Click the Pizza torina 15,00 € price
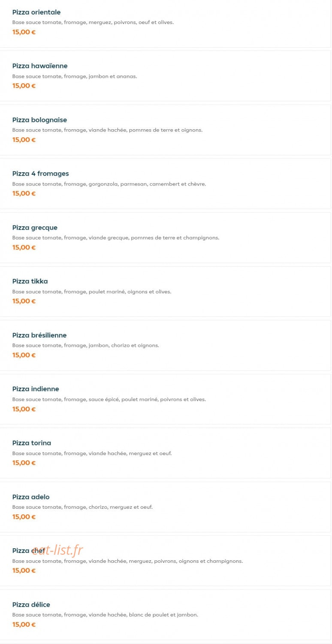 click(x=24, y=463)
